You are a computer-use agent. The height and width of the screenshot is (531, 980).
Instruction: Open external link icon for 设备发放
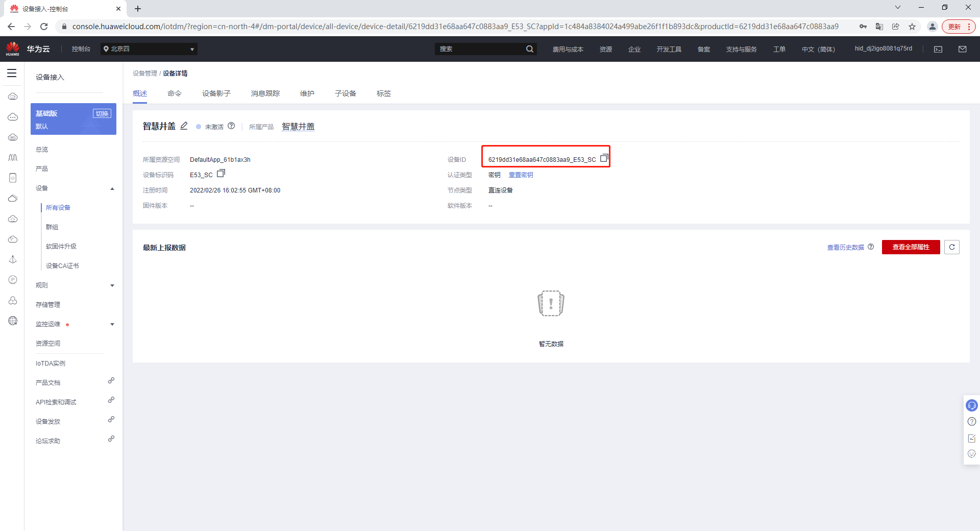click(x=111, y=420)
